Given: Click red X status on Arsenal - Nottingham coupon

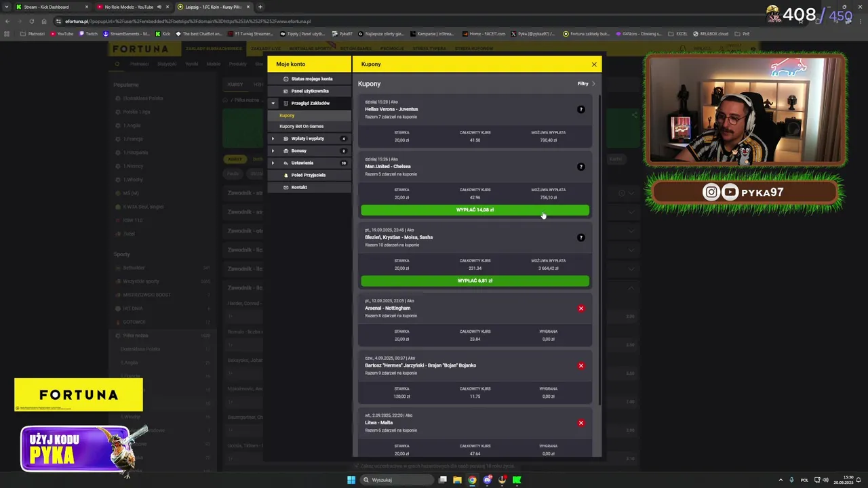Looking at the screenshot, I should pos(580,308).
